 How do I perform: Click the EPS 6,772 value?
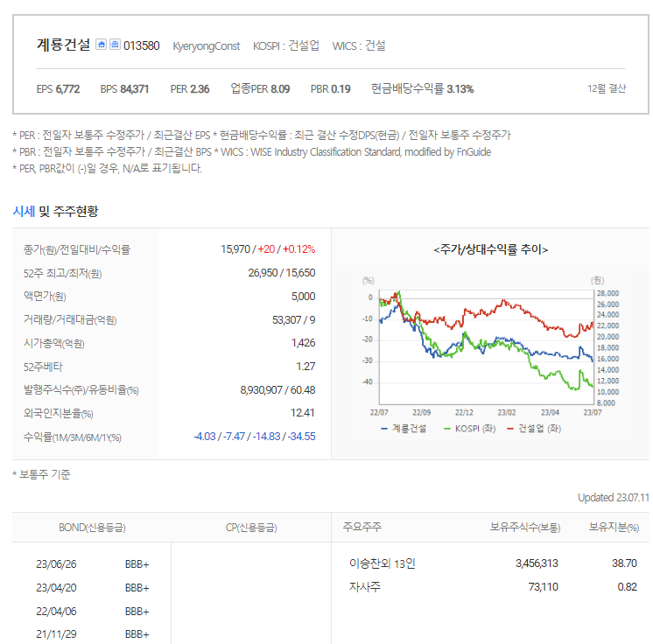coord(58,89)
